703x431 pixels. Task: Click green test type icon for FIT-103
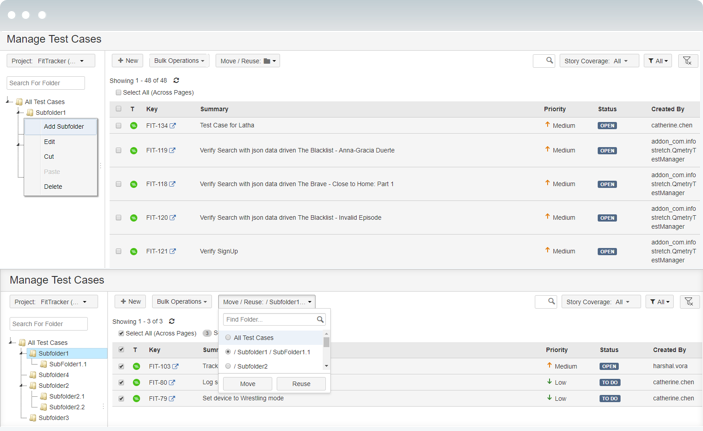click(136, 366)
